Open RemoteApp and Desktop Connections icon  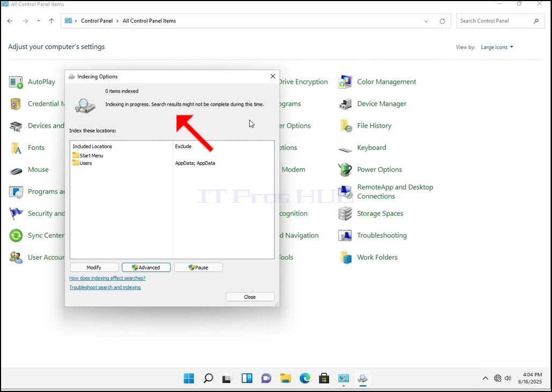coord(345,192)
